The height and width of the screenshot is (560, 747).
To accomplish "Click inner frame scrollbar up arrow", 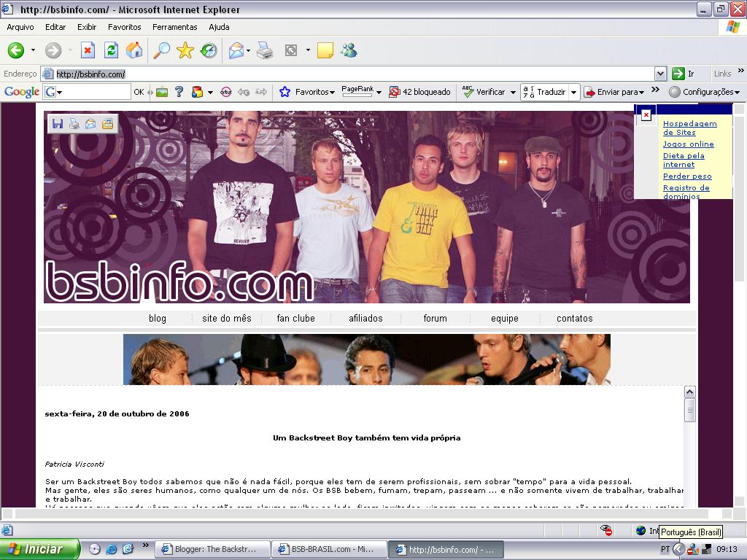I will 689,392.
